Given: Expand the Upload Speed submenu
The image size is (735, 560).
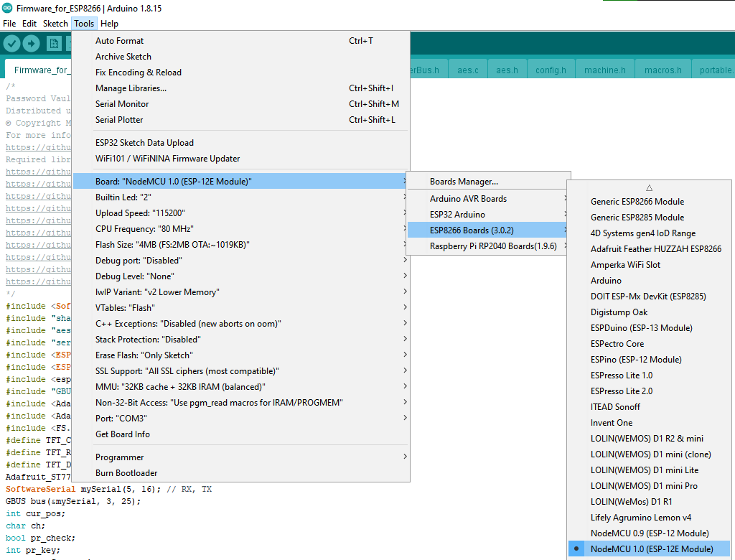Looking at the screenshot, I should (x=241, y=213).
